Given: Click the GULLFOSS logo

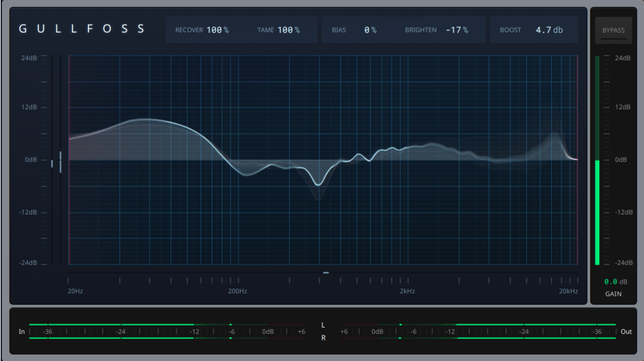Looking at the screenshot, I should (82, 29).
